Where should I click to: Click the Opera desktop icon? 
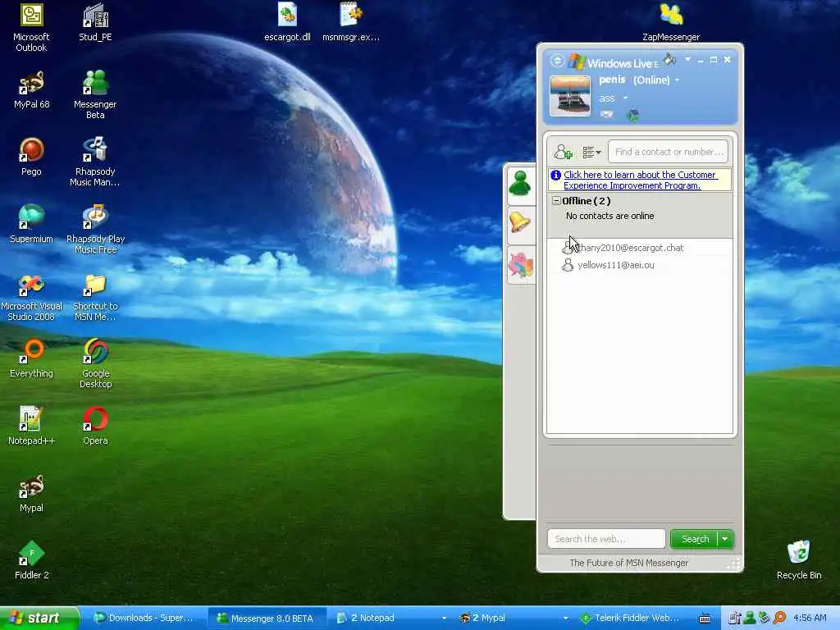(95, 427)
